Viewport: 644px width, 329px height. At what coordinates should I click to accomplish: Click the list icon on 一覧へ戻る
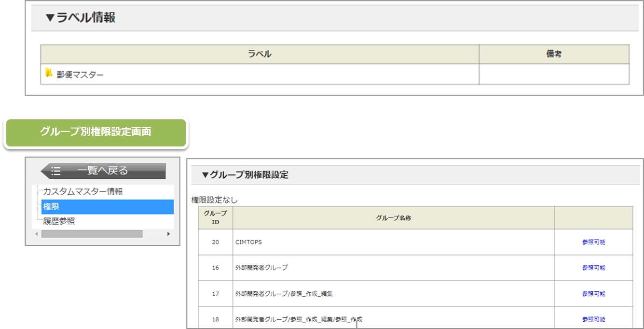click(56, 171)
